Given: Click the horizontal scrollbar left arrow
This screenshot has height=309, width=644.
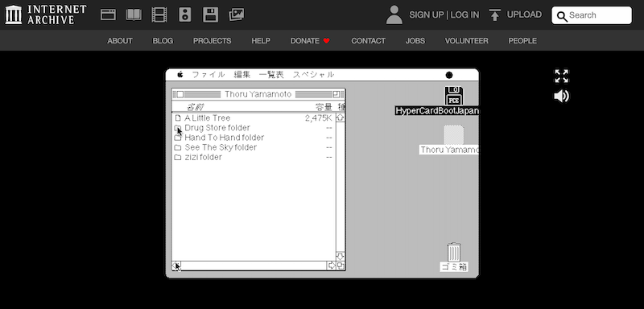Looking at the screenshot, I should point(176,266).
